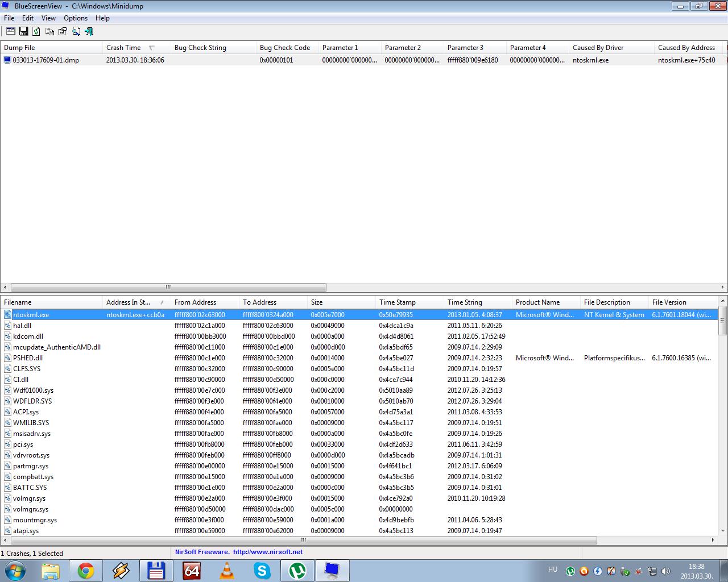Click the ntoskrnl.exe+75c40 address cell

(686, 60)
